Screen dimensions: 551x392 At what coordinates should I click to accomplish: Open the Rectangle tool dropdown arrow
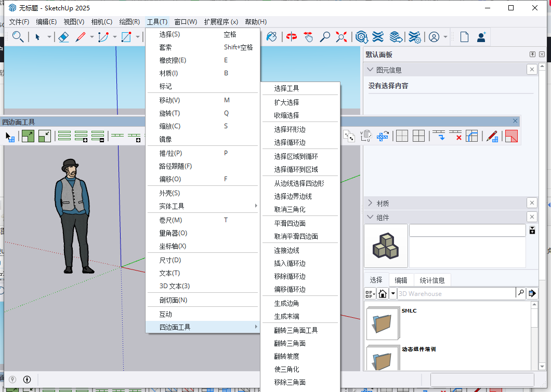[137, 37]
